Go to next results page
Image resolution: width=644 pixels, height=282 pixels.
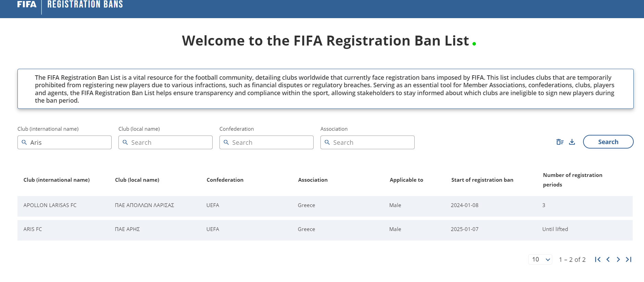(618, 259)
